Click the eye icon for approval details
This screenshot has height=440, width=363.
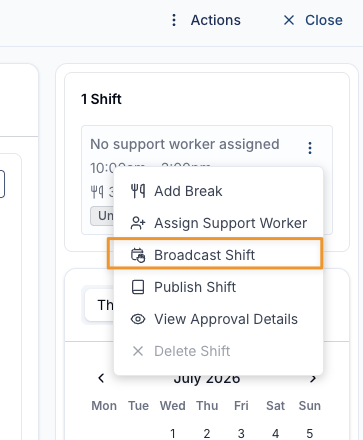point(138,319)
